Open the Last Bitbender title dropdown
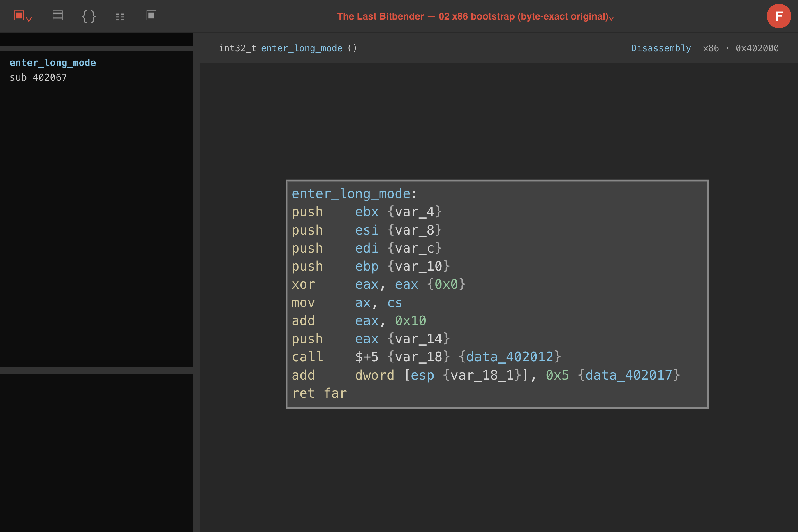Image resolution: width=798 pixels, height=532 pixels. tap(475, 16)
